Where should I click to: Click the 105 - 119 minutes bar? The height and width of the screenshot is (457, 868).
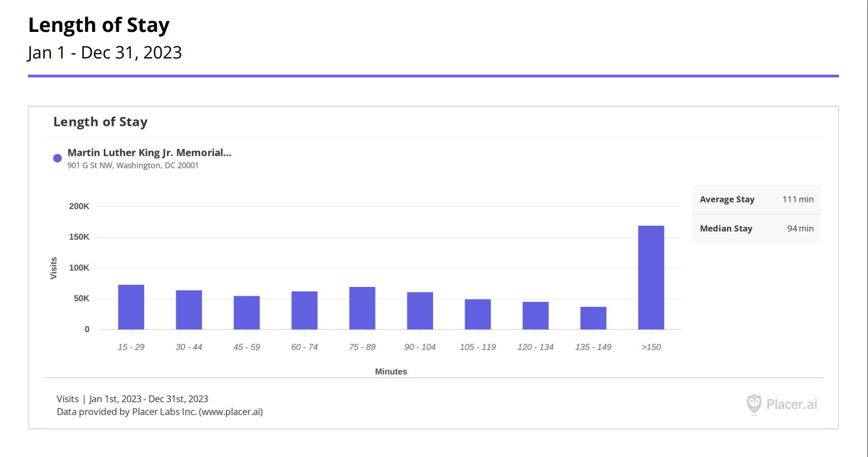point(478,314)
